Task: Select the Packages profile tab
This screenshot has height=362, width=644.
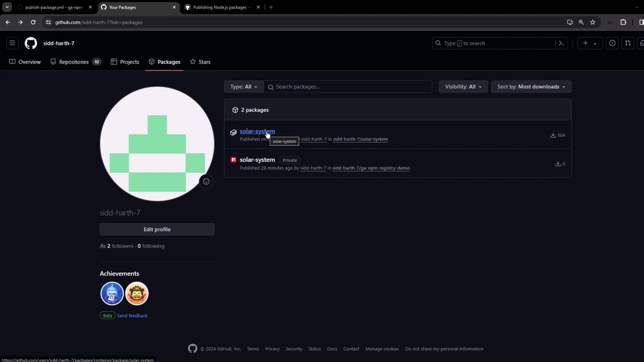Action: tap(165, 62)
